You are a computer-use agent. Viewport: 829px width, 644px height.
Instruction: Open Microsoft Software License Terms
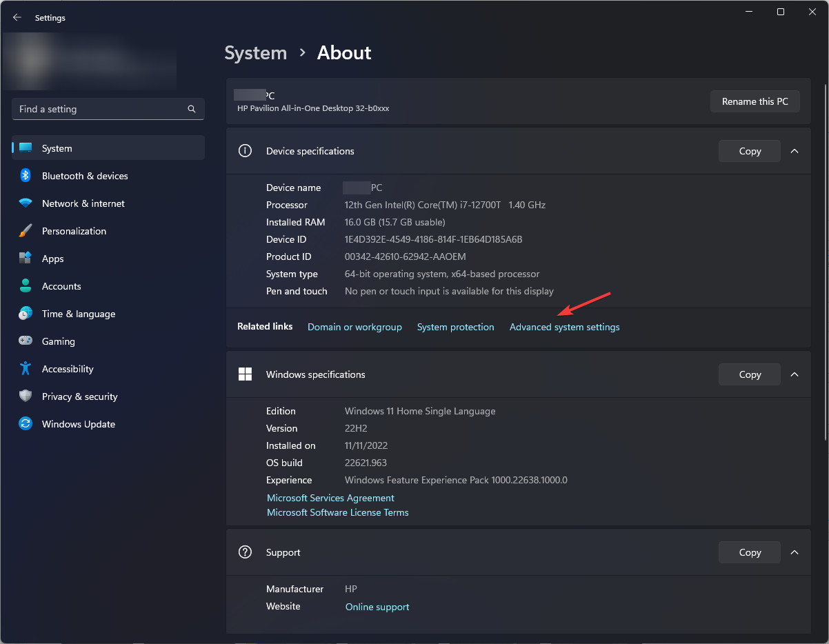click(338, 512)
